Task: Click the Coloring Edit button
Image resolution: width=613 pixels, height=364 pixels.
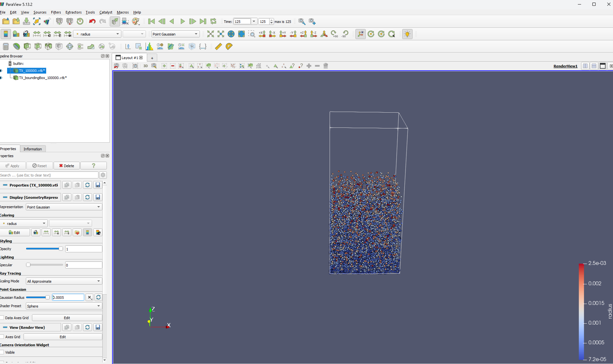Action: tap(15, 232)
